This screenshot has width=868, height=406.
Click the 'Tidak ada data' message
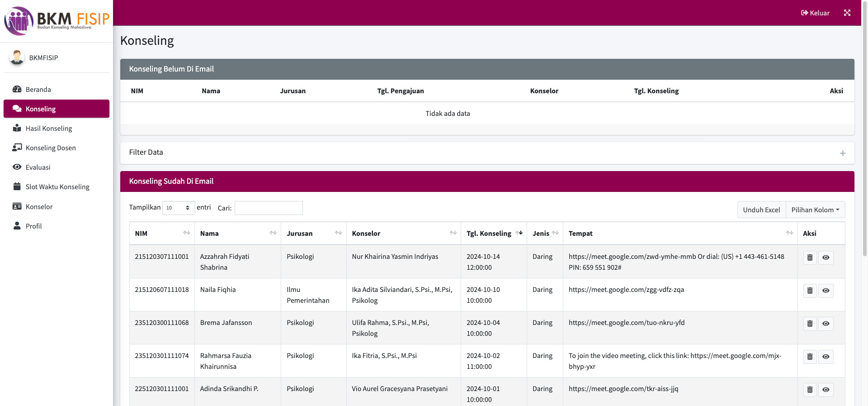(448, 113)
